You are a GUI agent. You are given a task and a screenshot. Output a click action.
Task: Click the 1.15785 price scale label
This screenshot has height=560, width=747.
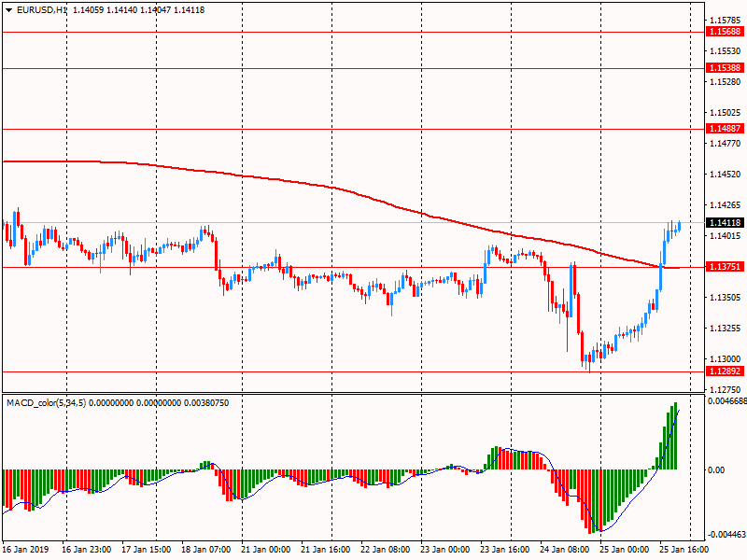pyautogui.click(x=726, y=20)
